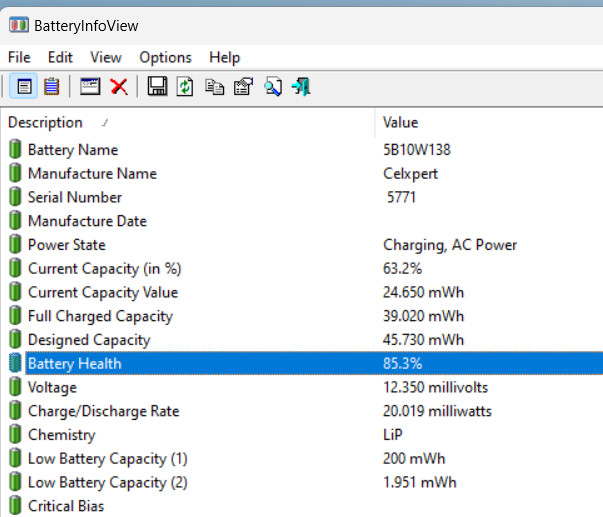Screen dimensions: 603x517
Task: Click the Properties toolbar icon
Action: tap(242, 87)
